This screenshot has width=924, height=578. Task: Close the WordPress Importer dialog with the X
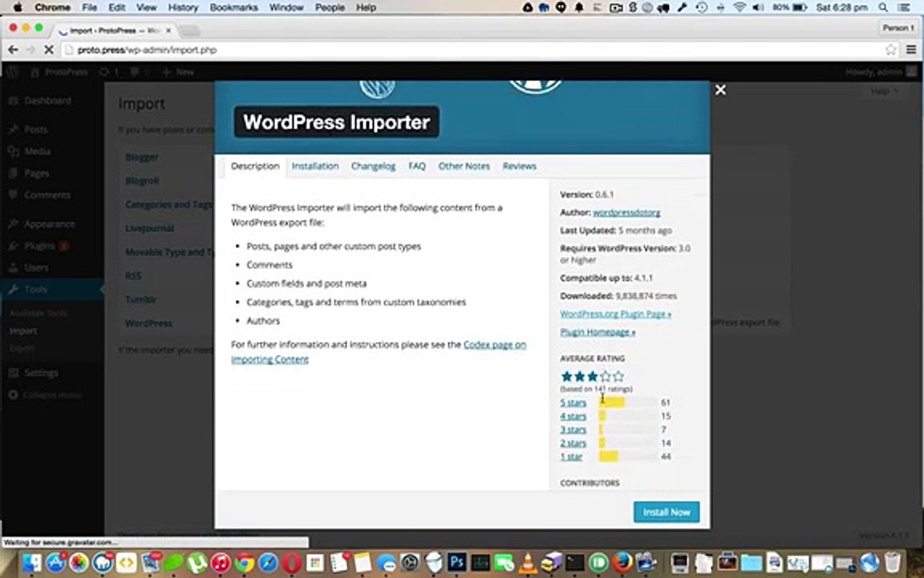coord(720,90)
